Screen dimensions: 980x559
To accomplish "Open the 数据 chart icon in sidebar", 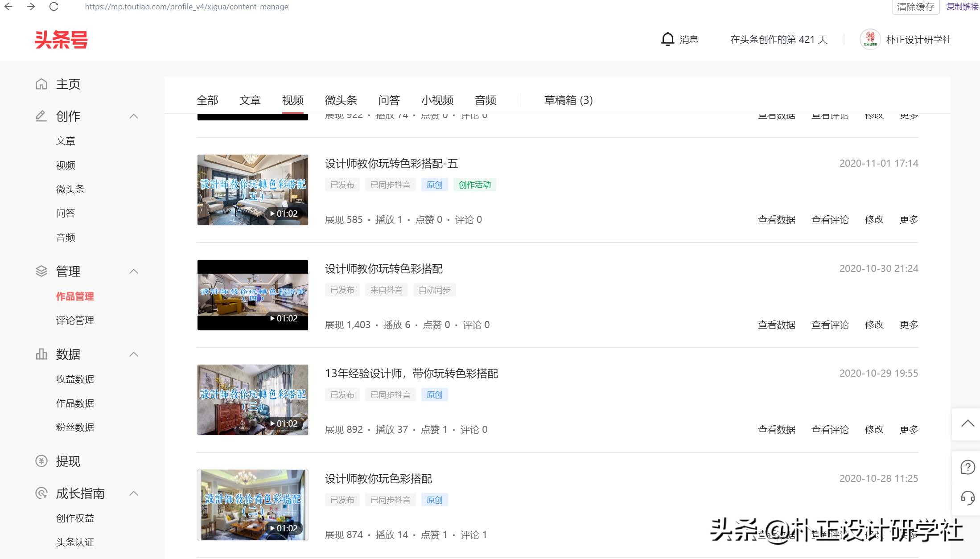I will 41,354.
